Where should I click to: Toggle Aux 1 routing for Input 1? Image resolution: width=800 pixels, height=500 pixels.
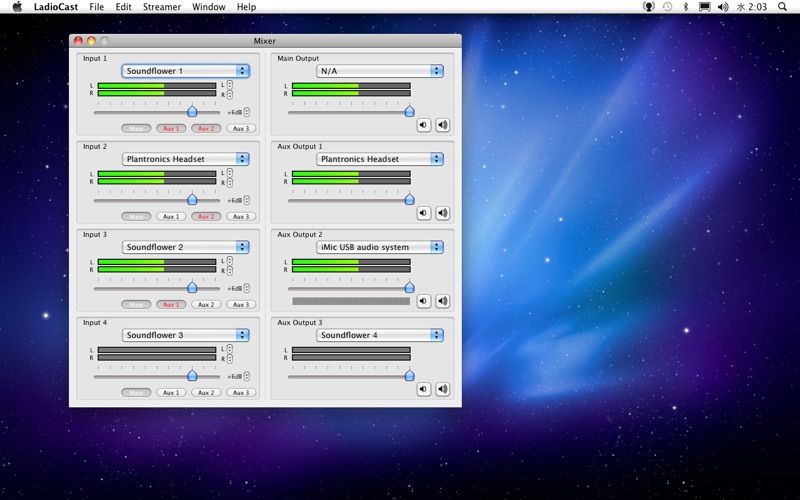tap(171, 129)
